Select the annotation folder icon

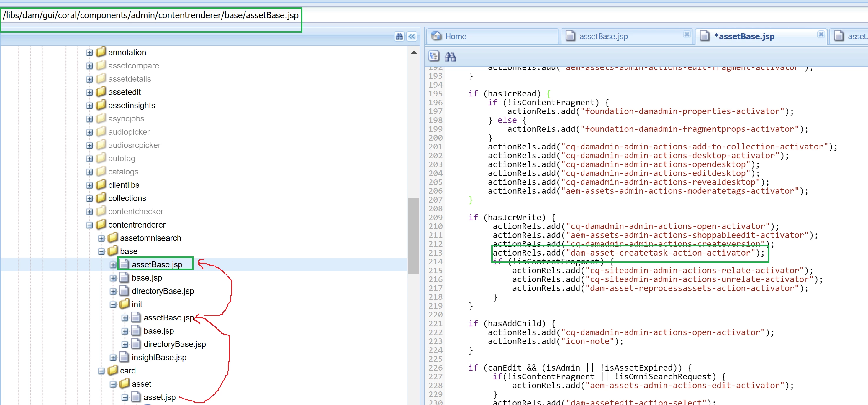[x=101, y=52]
